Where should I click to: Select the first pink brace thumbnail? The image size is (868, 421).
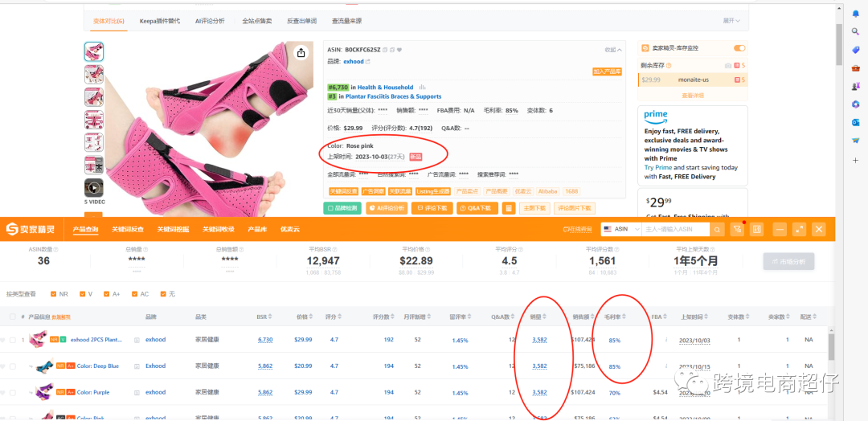pyautogui.click(x=93, y=51)
